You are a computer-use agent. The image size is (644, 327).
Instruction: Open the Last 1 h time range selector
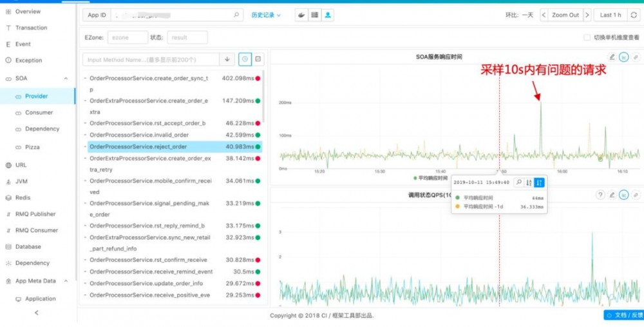(610, 15)
